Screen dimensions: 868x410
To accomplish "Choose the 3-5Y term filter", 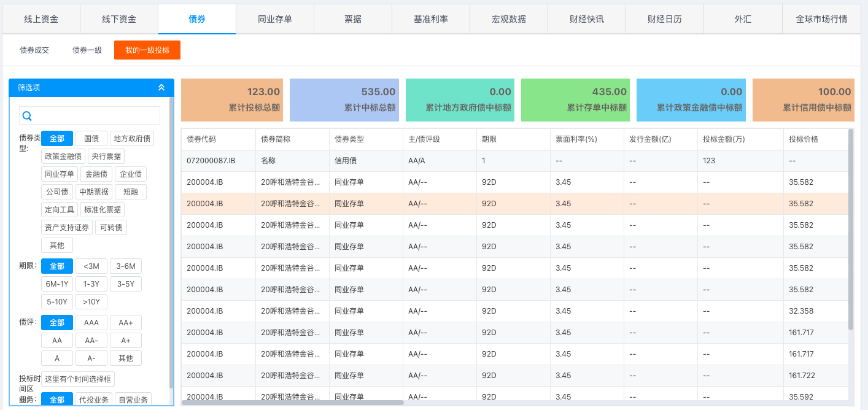I will point(126,284).
